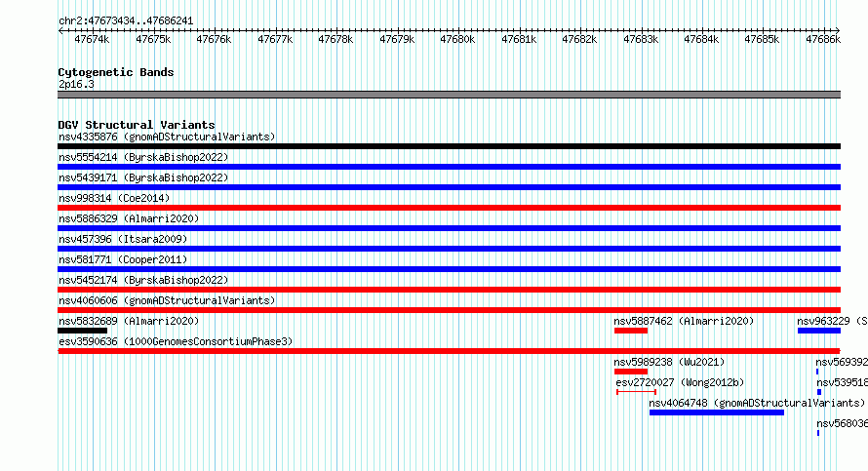
Task: Click the thin red esv2720027 Wong2012b glyph
Action: click(637, 392)
